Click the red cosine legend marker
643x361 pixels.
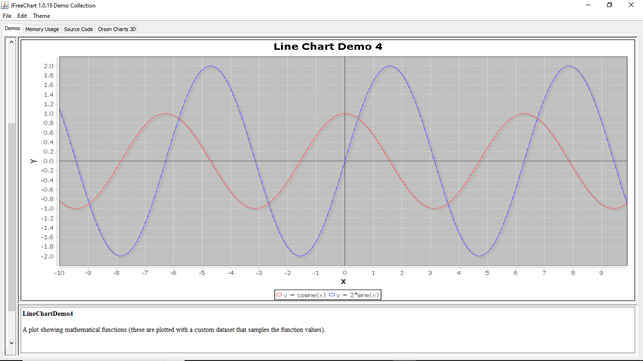tap(279, 295)
